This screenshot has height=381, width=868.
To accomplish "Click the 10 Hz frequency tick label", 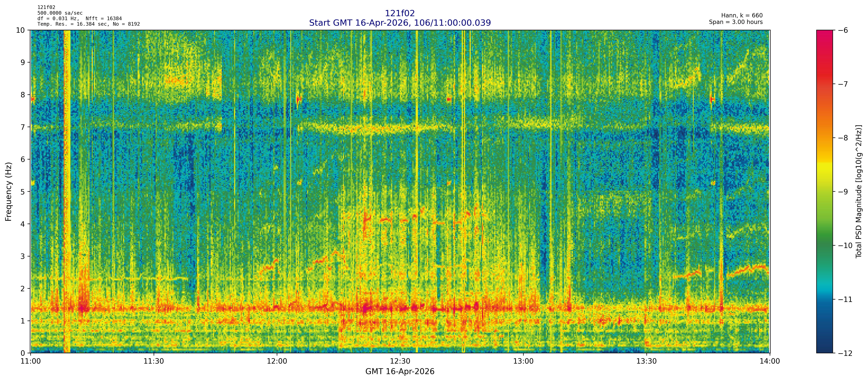I will (20, 30).
